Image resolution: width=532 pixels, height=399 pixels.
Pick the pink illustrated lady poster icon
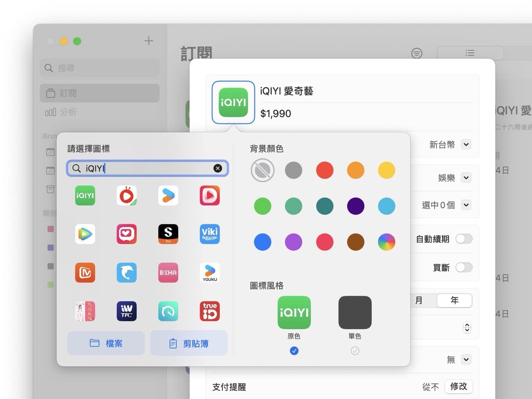click(x=85, y=311)
